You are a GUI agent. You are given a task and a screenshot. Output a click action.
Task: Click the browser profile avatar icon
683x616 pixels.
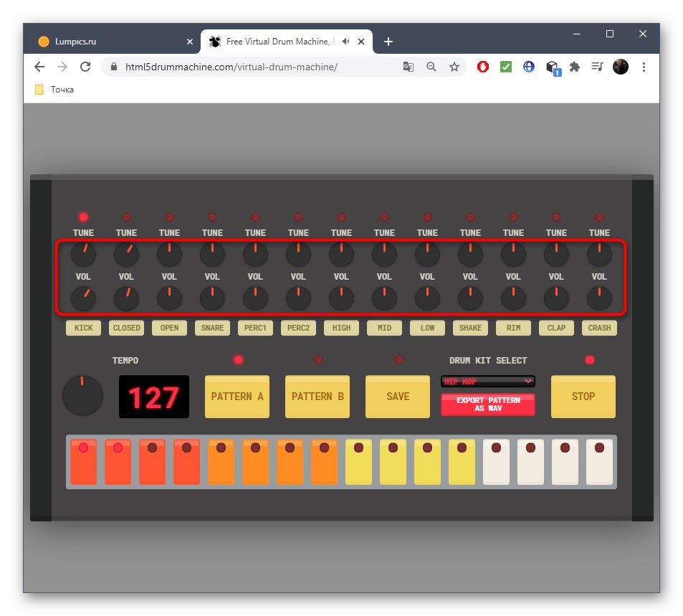tap(620, 66)
